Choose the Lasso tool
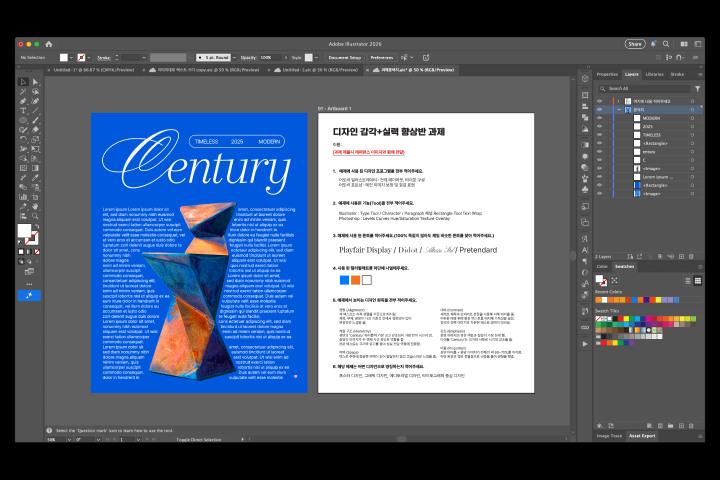The width and height of the screenshot is (720, 480). (x=35, y=91)
